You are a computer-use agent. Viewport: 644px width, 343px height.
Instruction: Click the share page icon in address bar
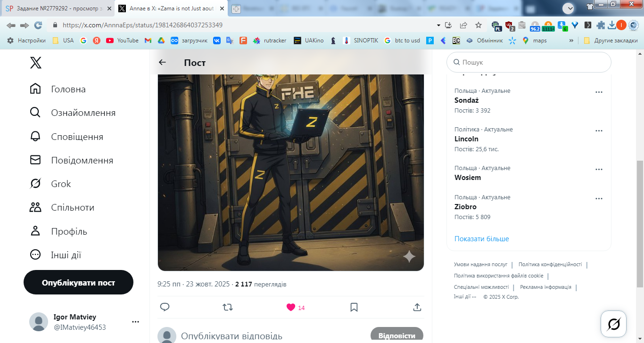click(x=463, y=25)
